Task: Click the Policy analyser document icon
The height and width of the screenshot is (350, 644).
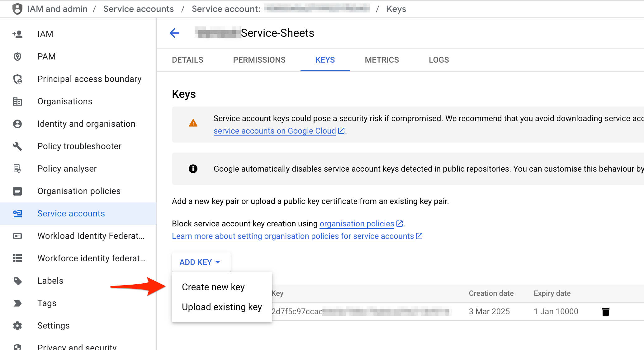Action: (x=17, y=168)
